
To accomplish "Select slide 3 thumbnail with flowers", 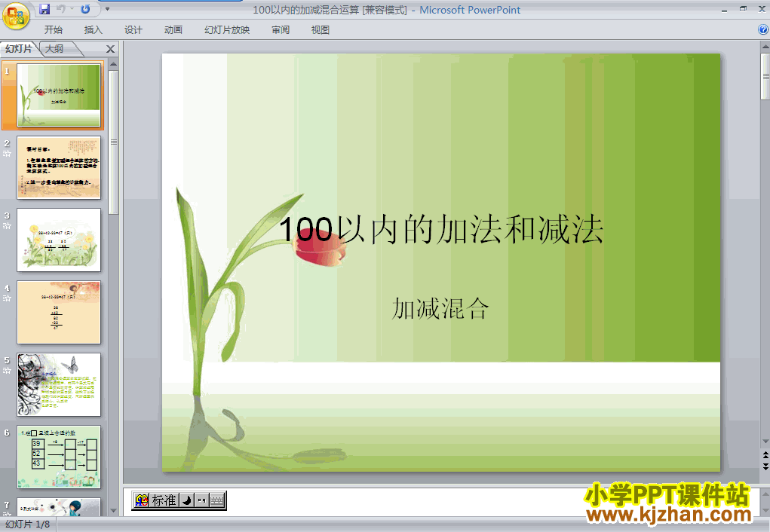I will [x=59, y=240].
